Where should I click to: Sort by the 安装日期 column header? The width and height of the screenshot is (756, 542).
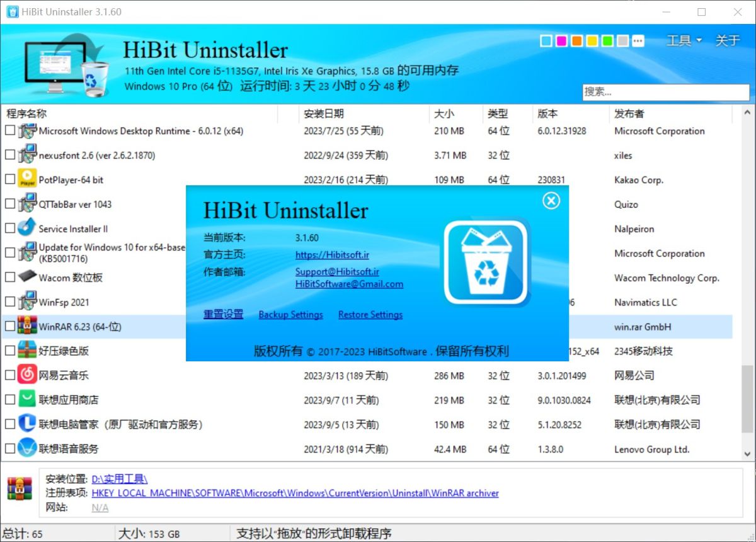point(363,114)
